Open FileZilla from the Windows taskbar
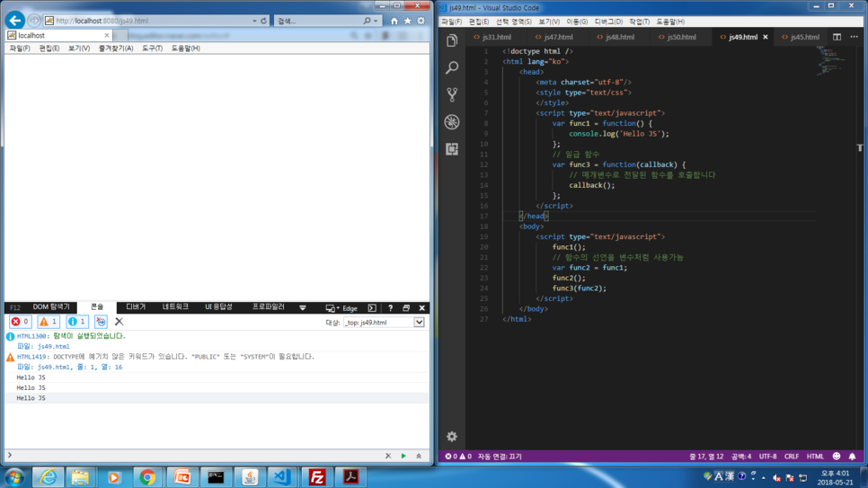Screen dimensions: 868x488 (x=316, y=477)
